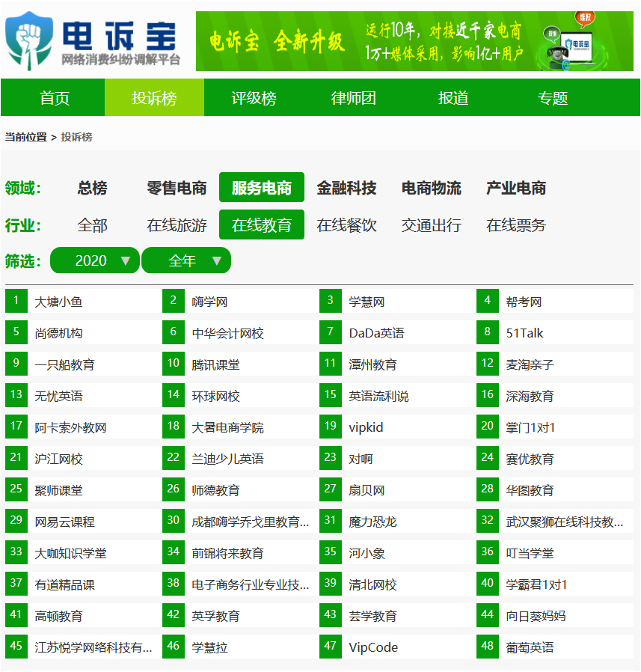Choose the 交通出行 industry filter
Image resolution: width=641 pixels, height=672 pixels.
432,225
